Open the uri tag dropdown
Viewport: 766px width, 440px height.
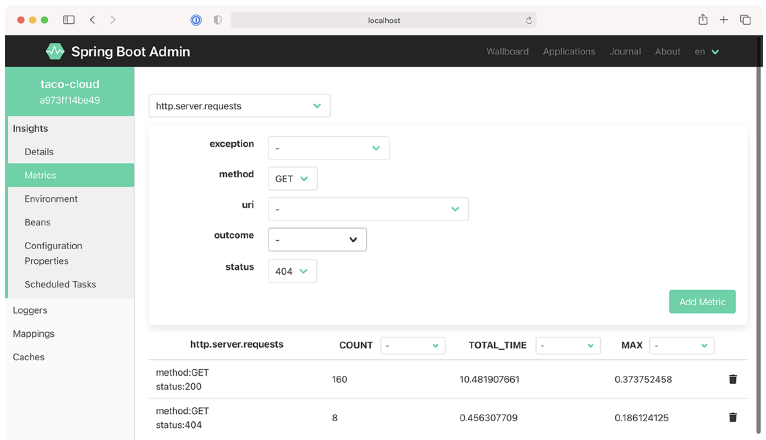coord(368,209)
